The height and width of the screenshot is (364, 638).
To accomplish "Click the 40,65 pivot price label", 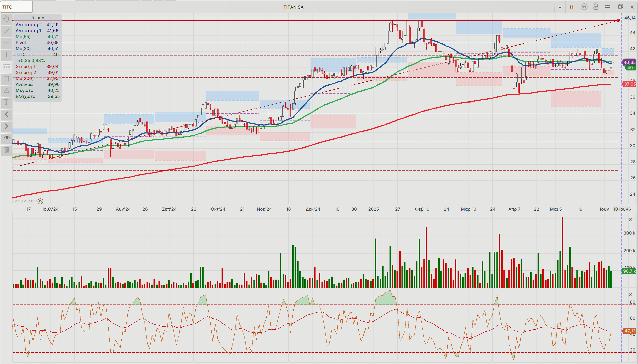I will 629,62.
